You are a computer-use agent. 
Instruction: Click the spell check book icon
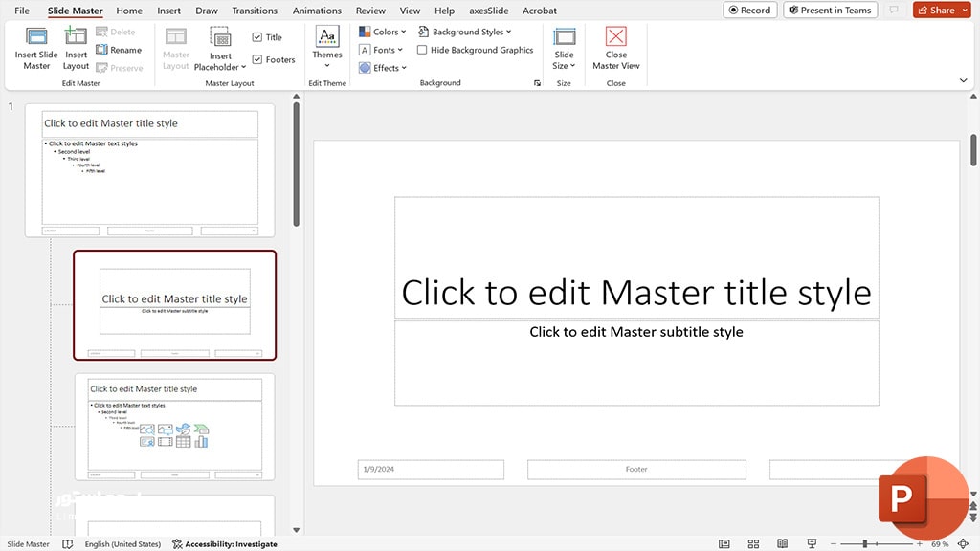[x=68, y=544]
